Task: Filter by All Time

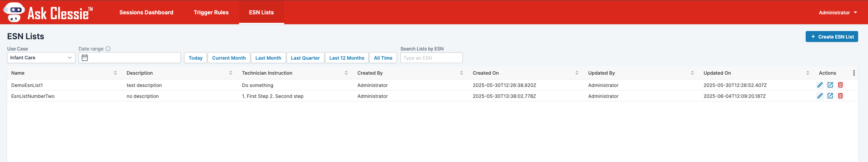Action: pos(383,58)
